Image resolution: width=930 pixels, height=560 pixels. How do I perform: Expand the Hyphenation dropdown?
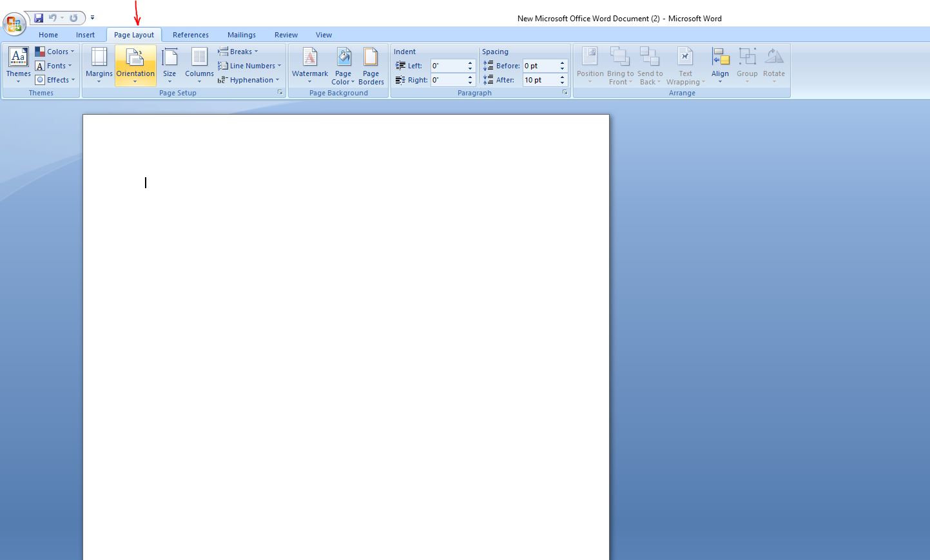tap(249, 80)
